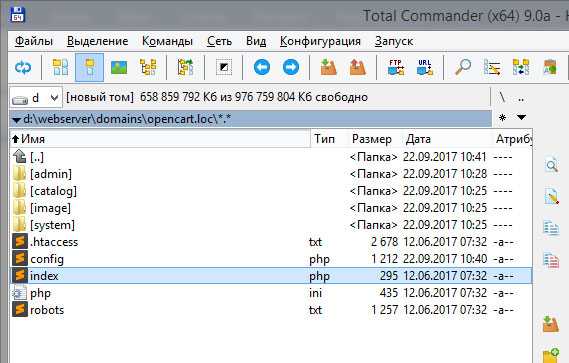Click the drive free space info label

coord(217,97)
